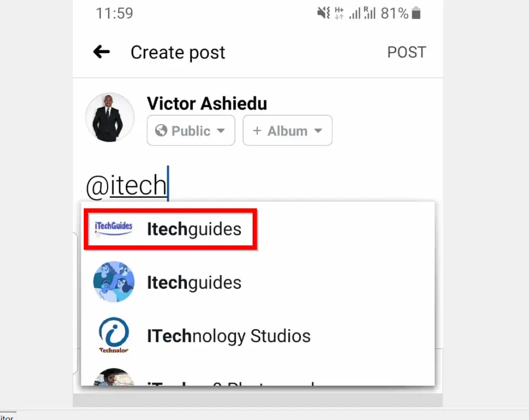Tap the Create post title text
The width and height of the screenshot is (529, 420).
point(178,52)
